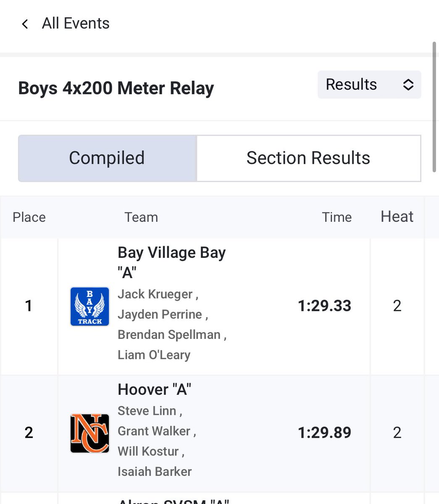The height and width of the screenshot is (504, 439).
Task: Click the Time column header
Action: [337, 217]
